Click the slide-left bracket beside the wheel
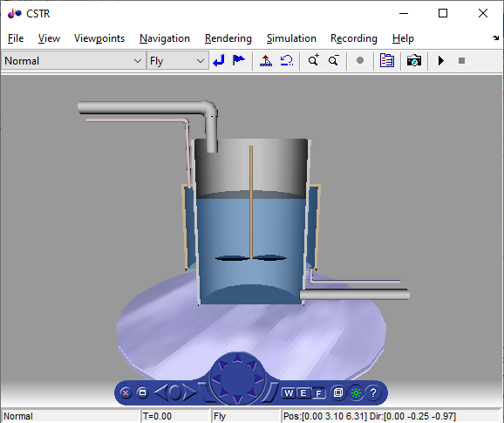 tap(206, 392)
